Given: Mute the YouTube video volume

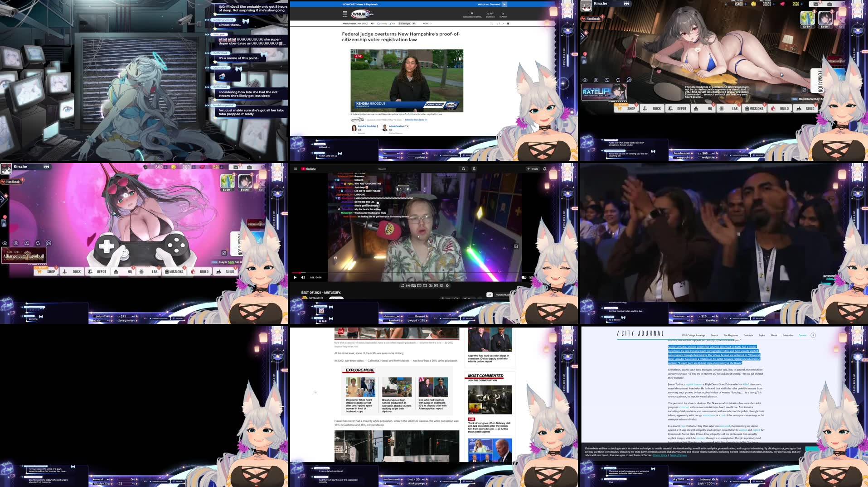Looking at the screenshot, I should tap(303, 277).
